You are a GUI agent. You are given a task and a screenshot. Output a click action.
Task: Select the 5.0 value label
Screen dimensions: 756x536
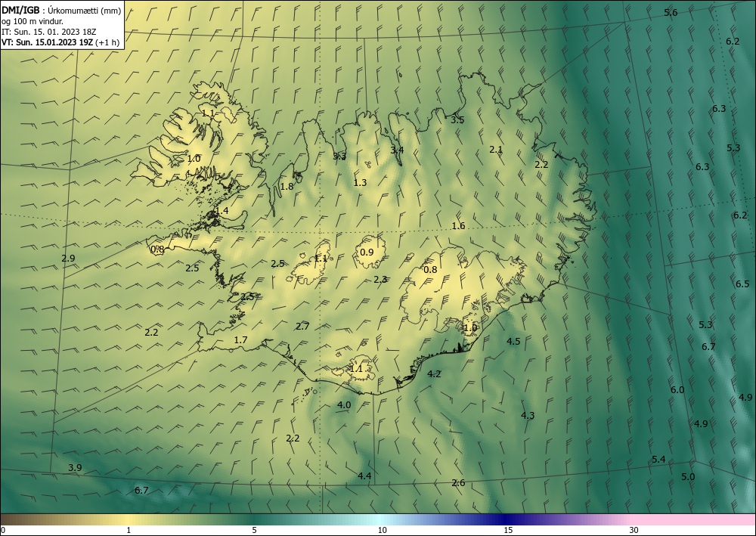click(x=688, y=477)
